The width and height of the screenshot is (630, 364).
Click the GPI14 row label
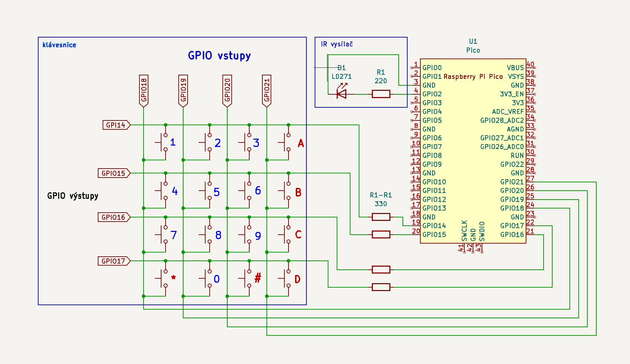pos(116,125)
